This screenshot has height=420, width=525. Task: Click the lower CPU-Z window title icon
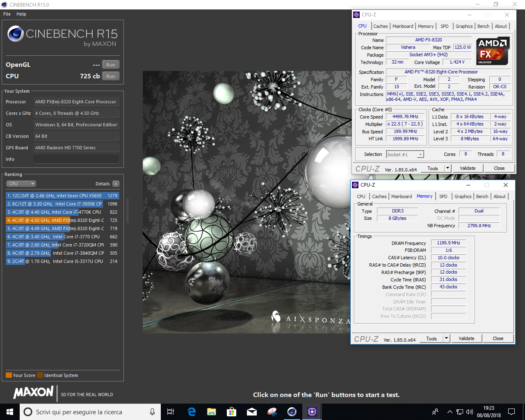coord(355,185)
